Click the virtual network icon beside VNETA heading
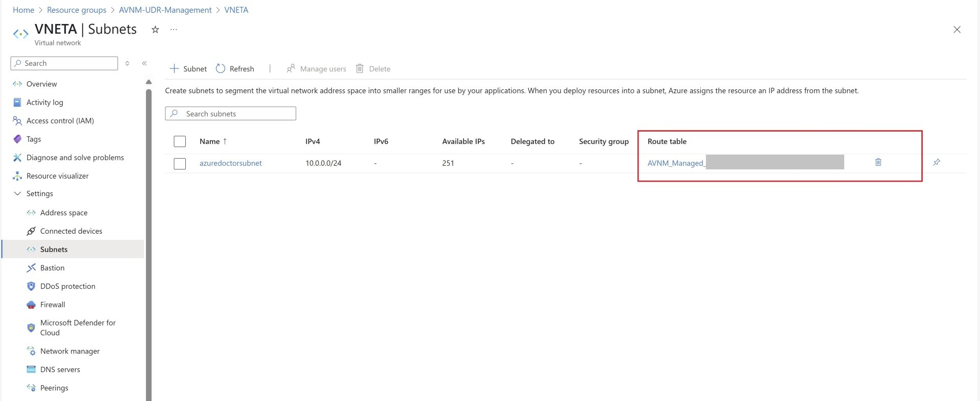This screenshot has width=980, height=401. click(20, 34)
